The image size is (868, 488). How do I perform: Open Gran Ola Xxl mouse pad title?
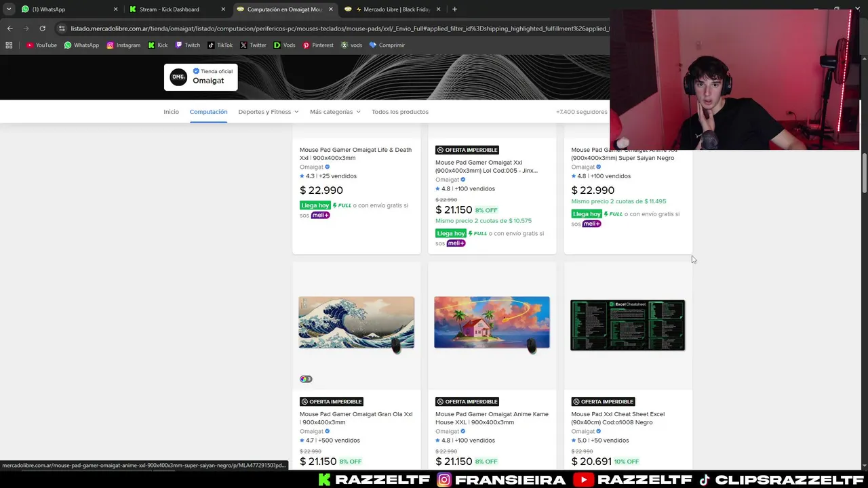pos(356,418)
